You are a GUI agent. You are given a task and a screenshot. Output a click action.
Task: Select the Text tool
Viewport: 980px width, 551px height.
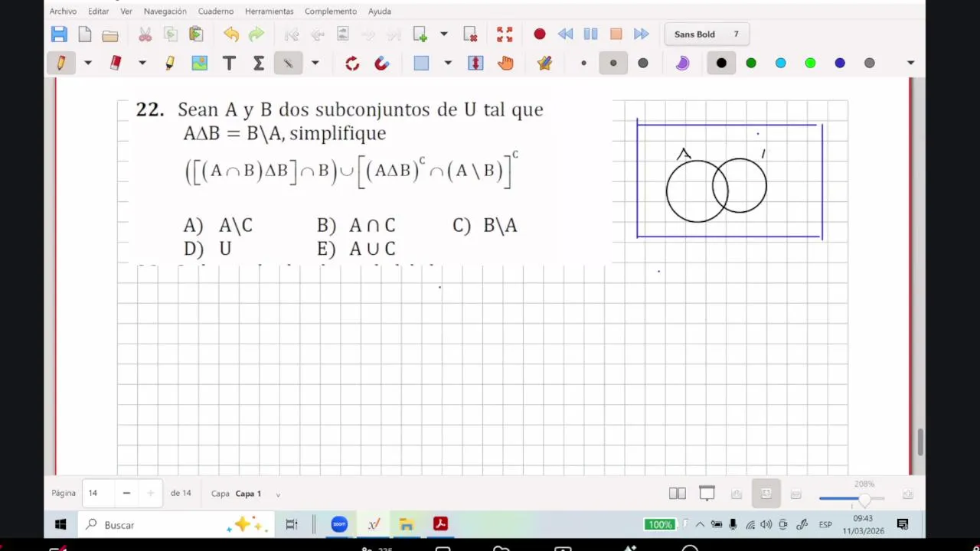(x=229, y=64)
